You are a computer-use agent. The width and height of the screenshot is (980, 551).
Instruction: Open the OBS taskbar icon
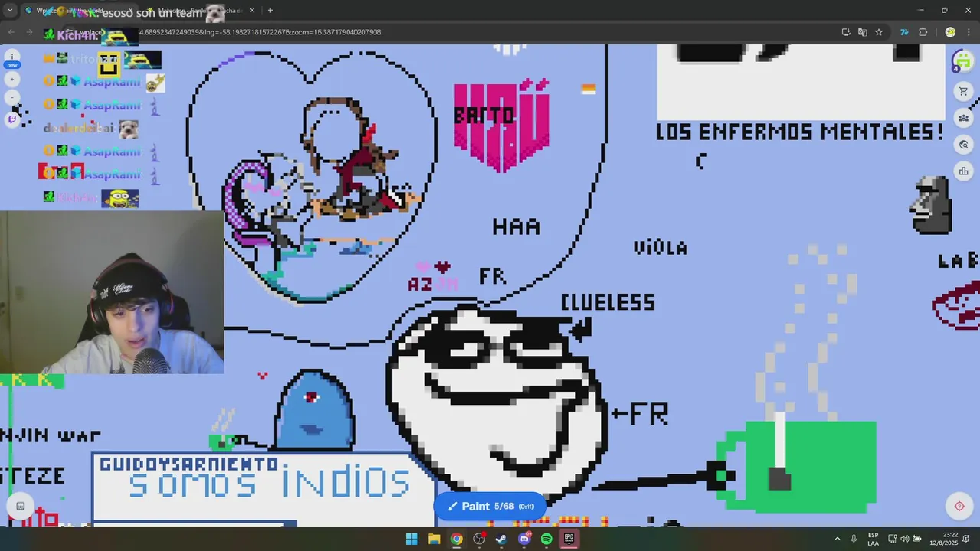479,539
